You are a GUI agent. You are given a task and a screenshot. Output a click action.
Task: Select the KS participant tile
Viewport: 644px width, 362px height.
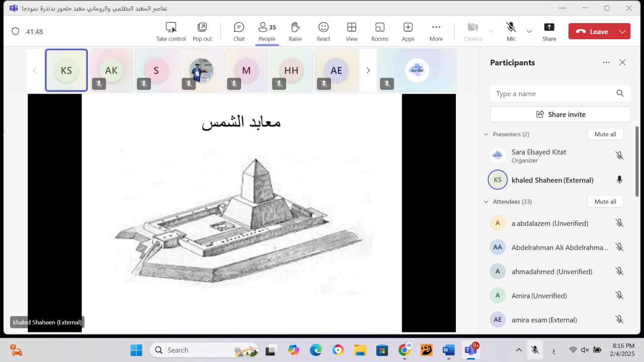point(66,70)
